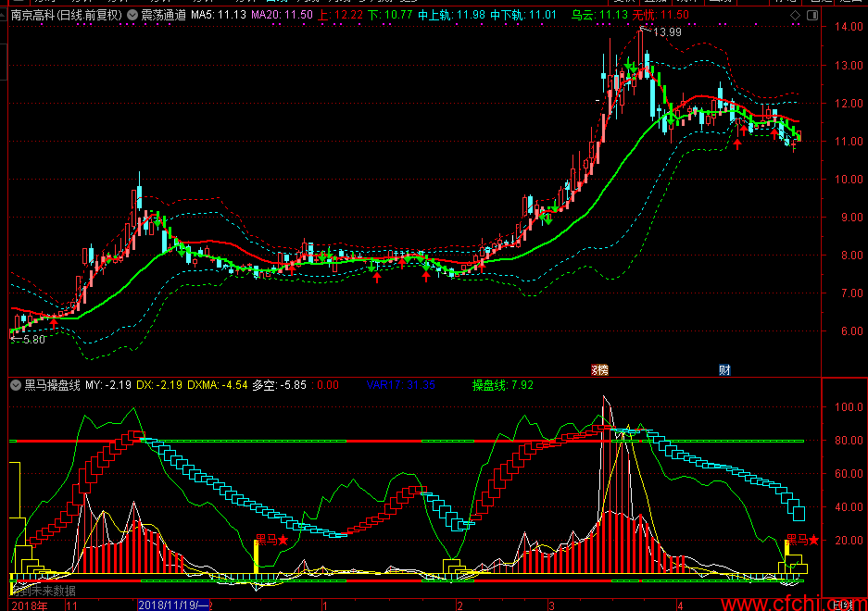Click the stock title 南京高科(日线.前复权)

[67, 15]
